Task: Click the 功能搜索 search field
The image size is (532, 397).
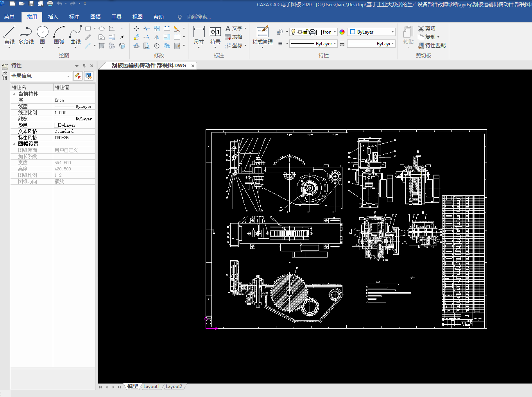Action: click(199, 17)
